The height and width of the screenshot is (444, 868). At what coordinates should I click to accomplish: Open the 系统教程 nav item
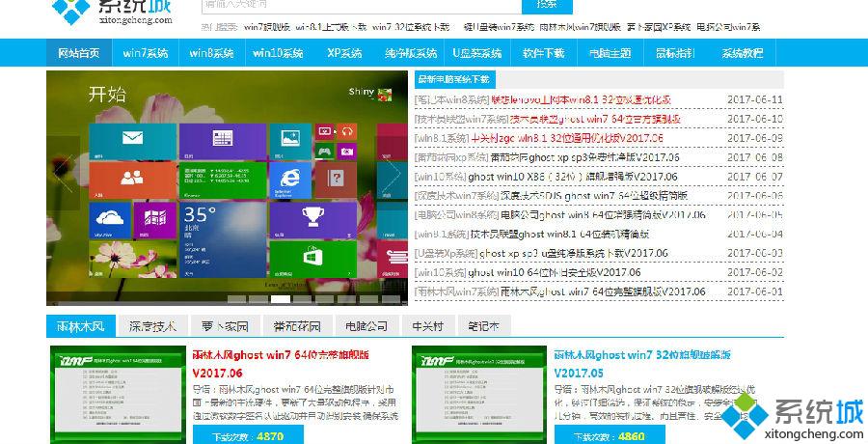(x=743, y=53)
